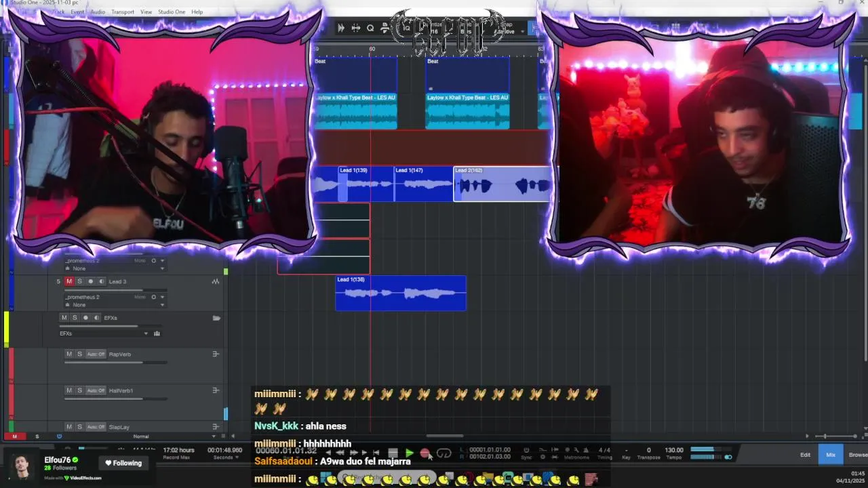The width and height of the screenshot is (868, 488).
Task: Mute the Lead 3 track
Action: [x=68, y=281]
